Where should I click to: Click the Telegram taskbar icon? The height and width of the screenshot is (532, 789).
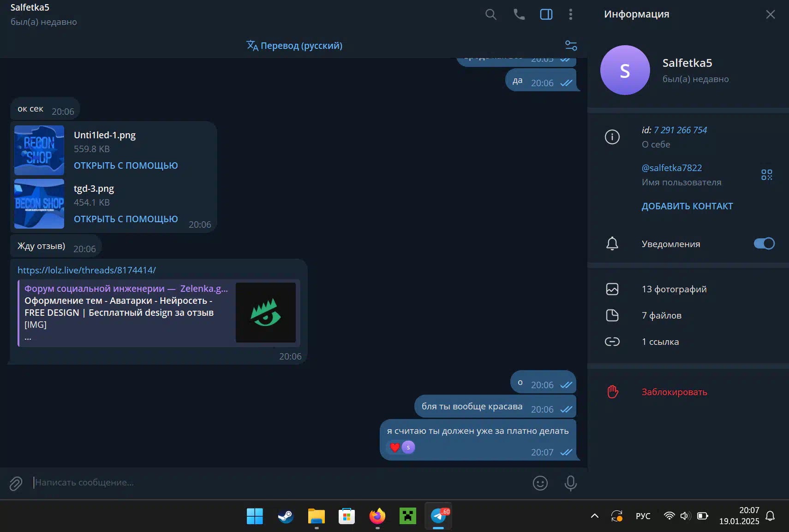[438, 516]
